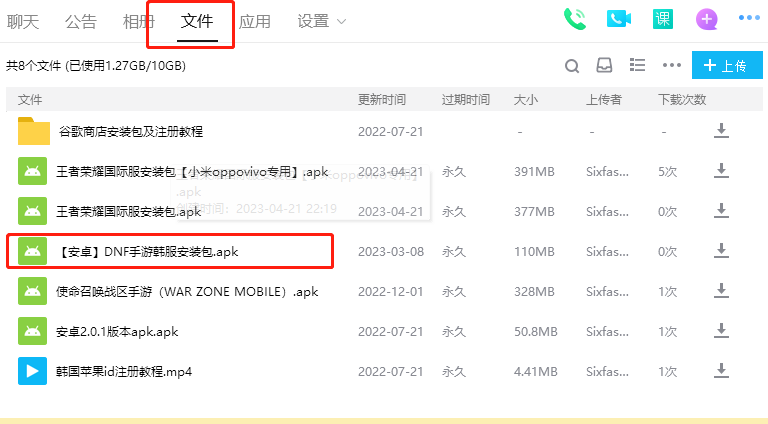The height and width of the screenshot is (424, 768).
Task: Expand the 设置 dropdown menu
Action: click(322, 21)
